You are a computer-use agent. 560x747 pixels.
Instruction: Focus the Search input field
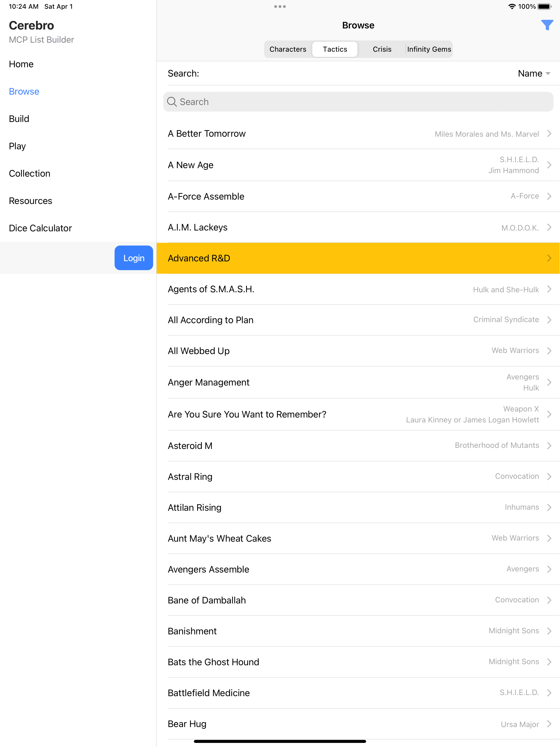click(358, 102)
